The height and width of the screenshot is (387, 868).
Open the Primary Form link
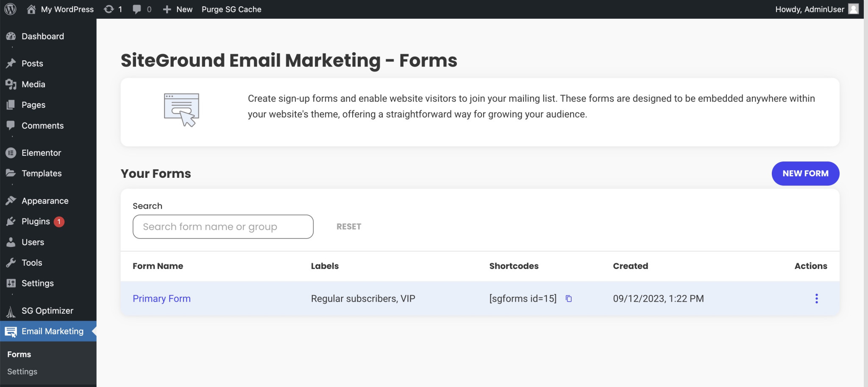(161, 299)
